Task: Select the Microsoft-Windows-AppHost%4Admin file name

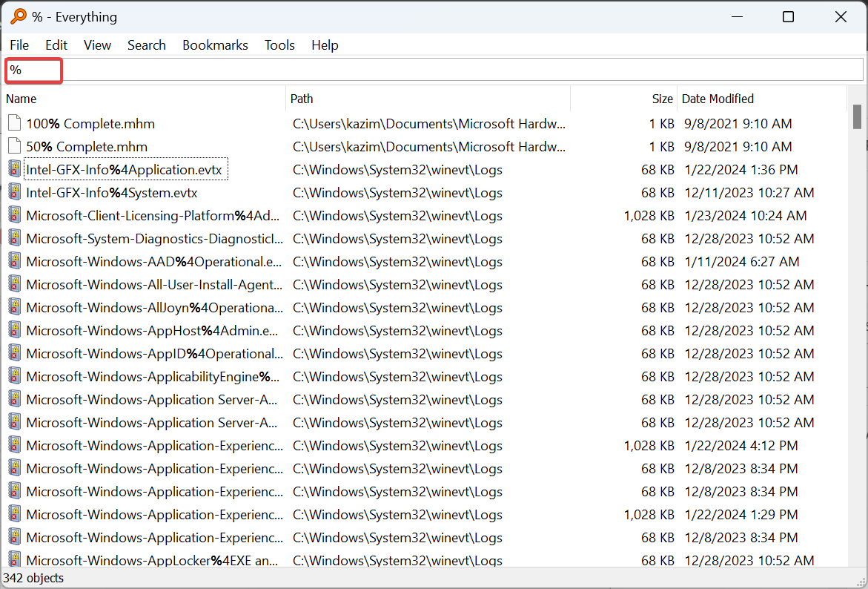Action: (x=152, y=331)
